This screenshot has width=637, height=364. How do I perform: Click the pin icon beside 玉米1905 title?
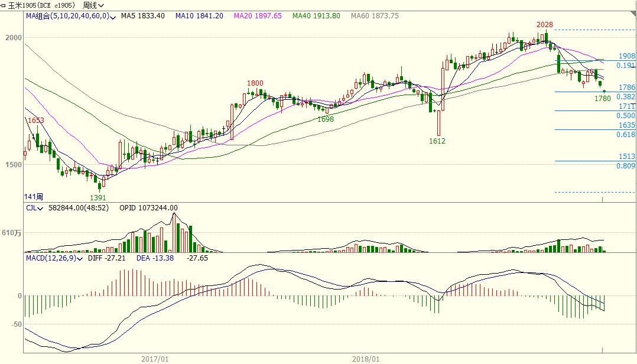pos(4,5)
